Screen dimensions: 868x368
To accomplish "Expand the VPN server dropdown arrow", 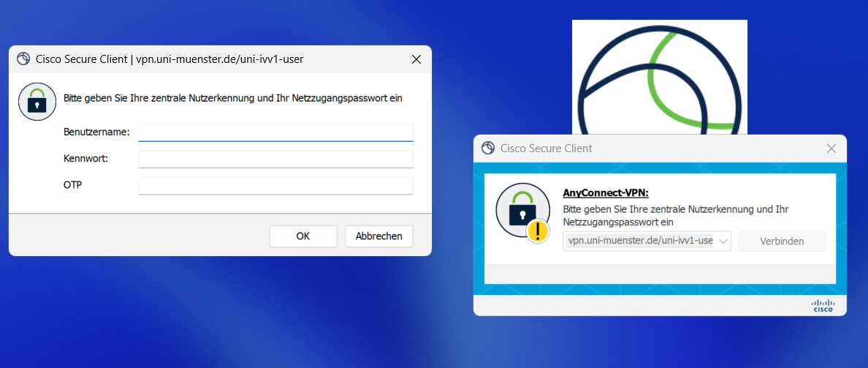I will tap(723, 241).
